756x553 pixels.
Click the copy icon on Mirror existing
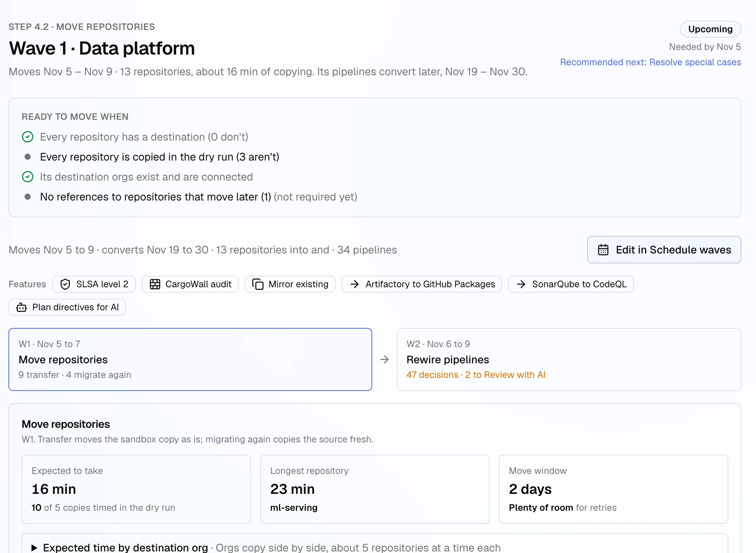coord(258,285)
